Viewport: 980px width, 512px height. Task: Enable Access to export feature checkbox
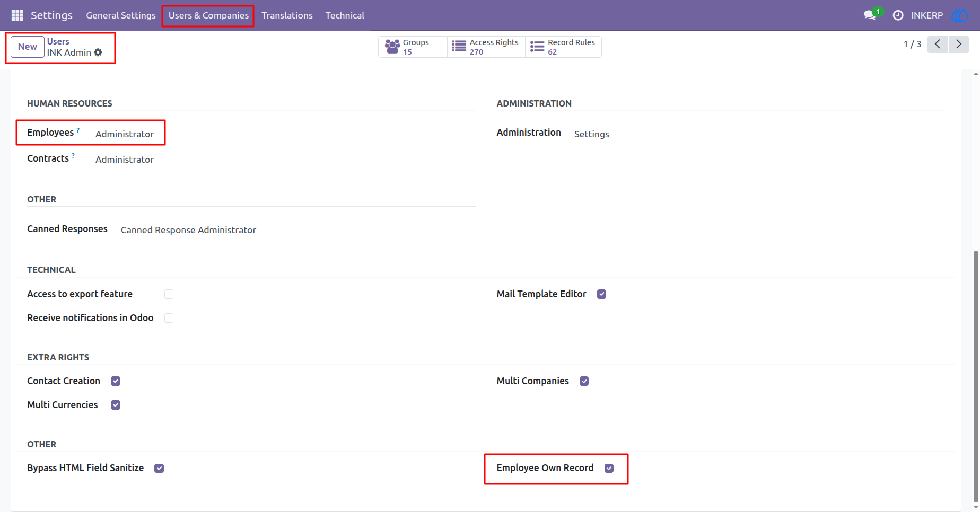[x=169, y=294]
